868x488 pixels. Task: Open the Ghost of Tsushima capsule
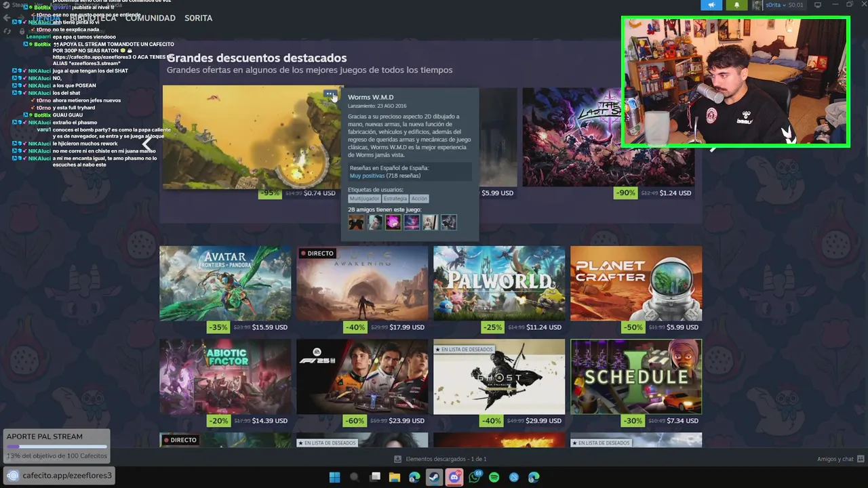coord(499,376)
